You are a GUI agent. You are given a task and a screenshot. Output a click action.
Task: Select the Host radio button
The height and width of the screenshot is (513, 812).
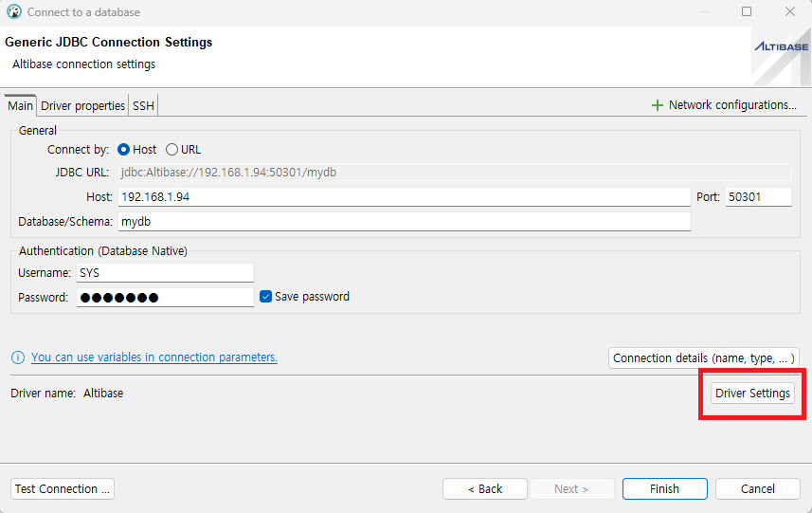(x=124, y=150)
